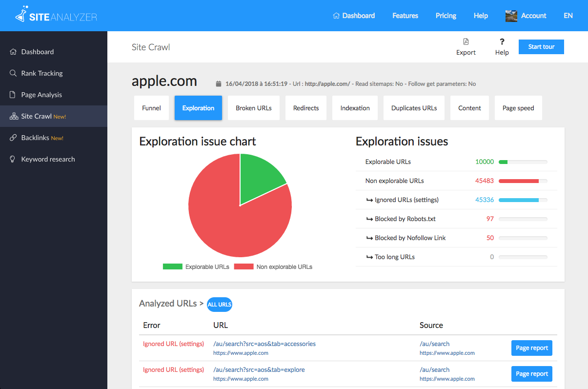588x389 pixels.
Task: Click the Rank Tracking magnifier icon
Action: tap(13, 73)
